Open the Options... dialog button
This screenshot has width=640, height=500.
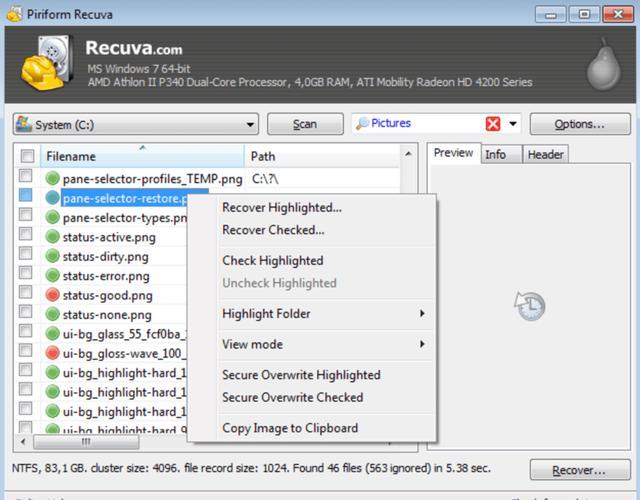580,124
